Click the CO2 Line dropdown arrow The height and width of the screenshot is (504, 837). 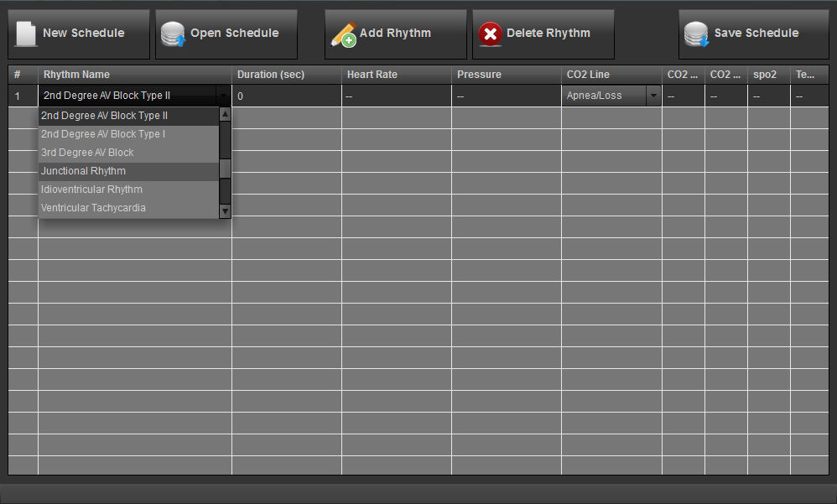pos(653,95)
